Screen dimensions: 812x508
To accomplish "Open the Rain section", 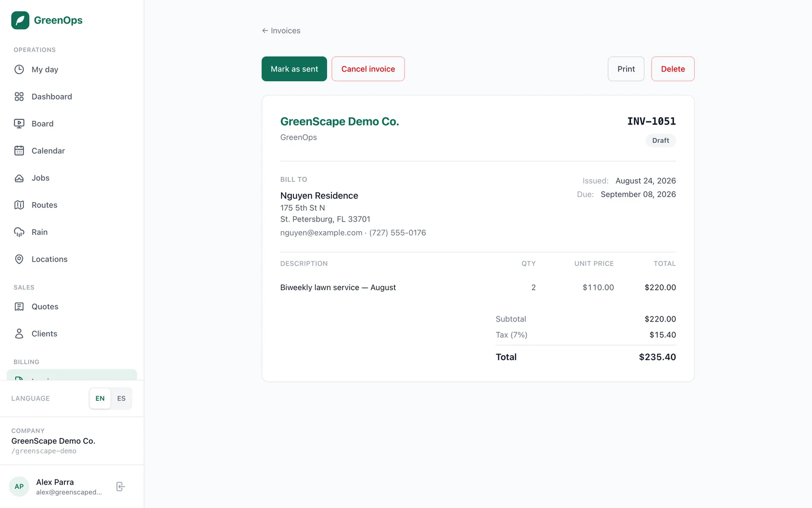I will [x=72, y=232].
